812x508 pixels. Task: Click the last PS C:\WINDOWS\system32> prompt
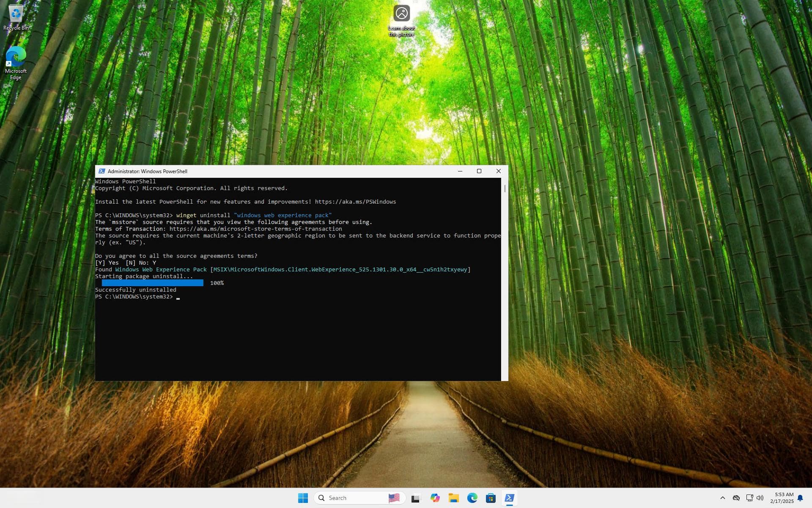pyautogui.click(x=134, y=296)
